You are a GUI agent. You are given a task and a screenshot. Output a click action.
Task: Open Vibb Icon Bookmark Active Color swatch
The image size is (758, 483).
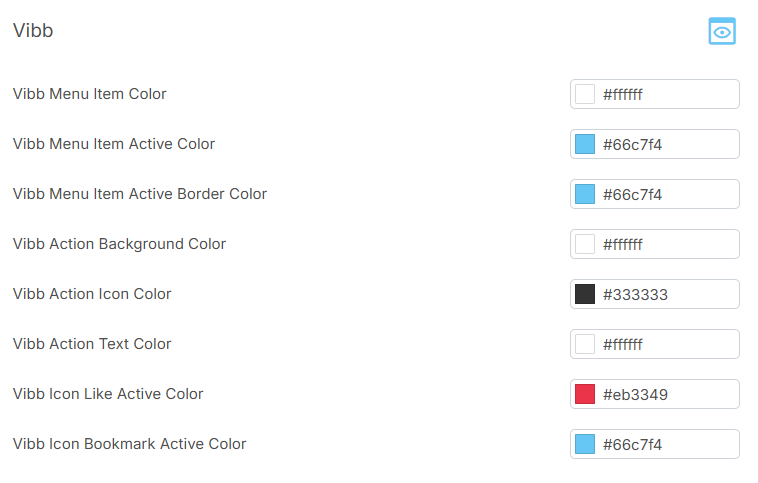pos(585,444)
